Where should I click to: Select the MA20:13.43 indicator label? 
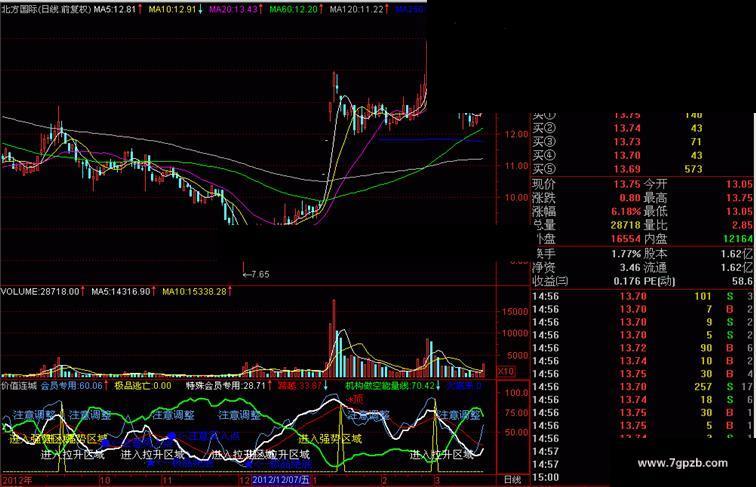coord(233,9)
